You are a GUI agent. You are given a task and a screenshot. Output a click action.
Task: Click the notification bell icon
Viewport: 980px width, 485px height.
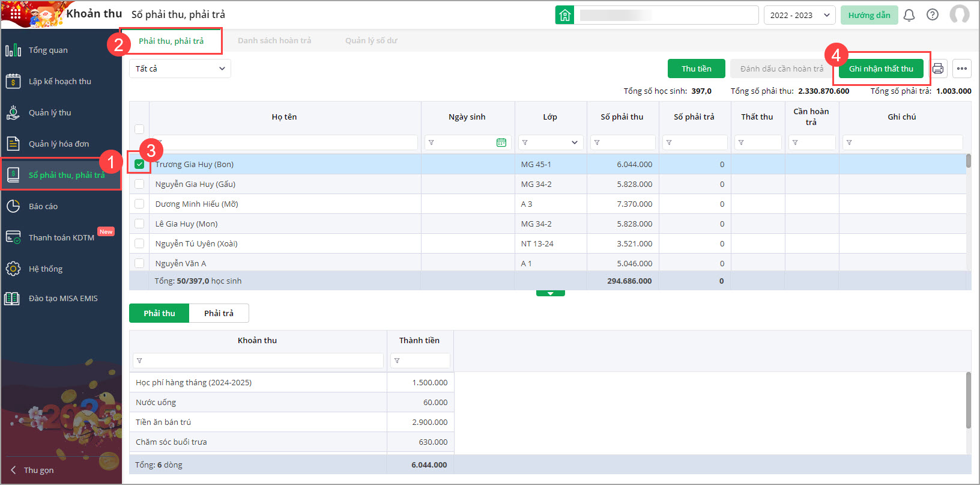pyautogui.click(x=909, y=15)
